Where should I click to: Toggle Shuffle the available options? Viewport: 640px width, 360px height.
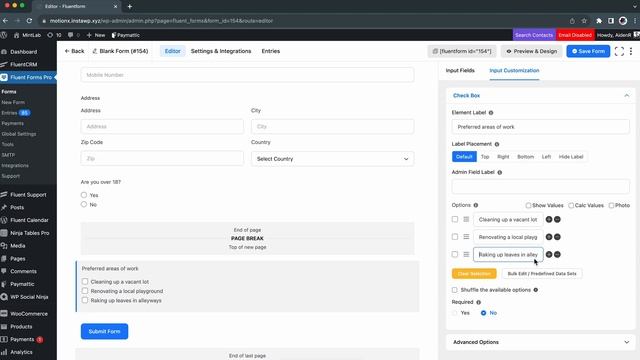455,290
